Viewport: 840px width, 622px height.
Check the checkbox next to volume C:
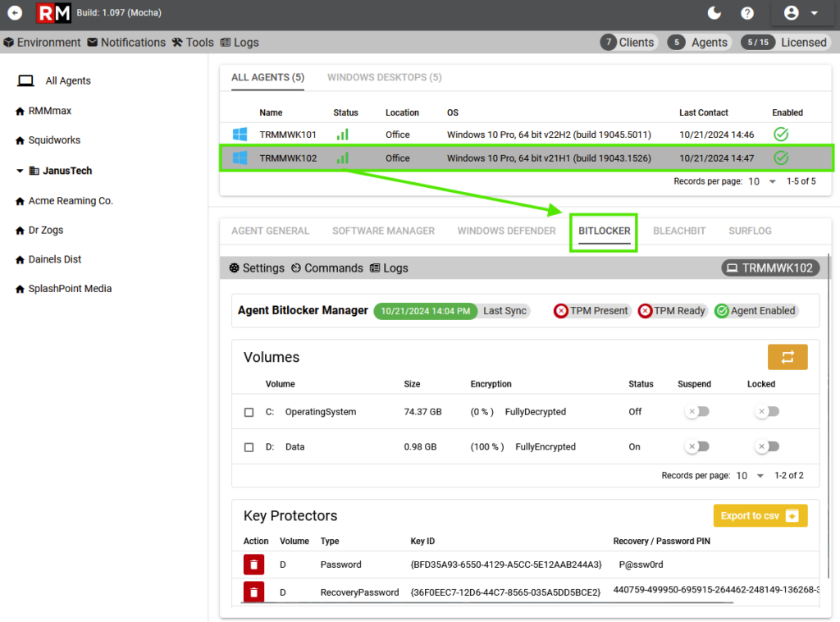click(249, 412)
